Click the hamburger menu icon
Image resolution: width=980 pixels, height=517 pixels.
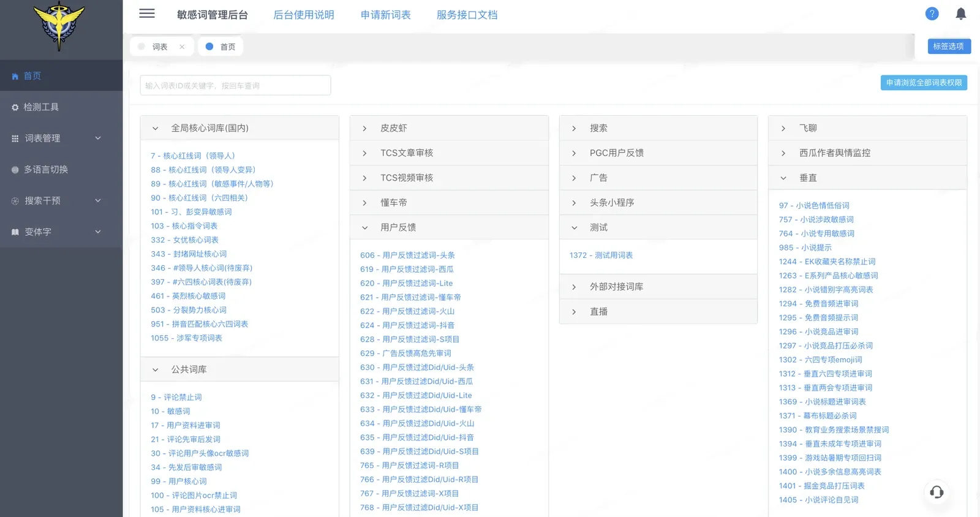coord(147,13)
